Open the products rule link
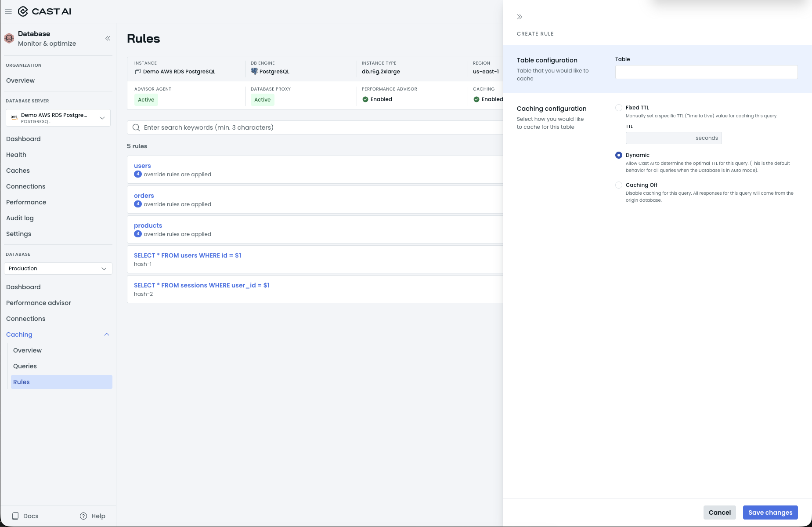 click(x=148, y=225)
